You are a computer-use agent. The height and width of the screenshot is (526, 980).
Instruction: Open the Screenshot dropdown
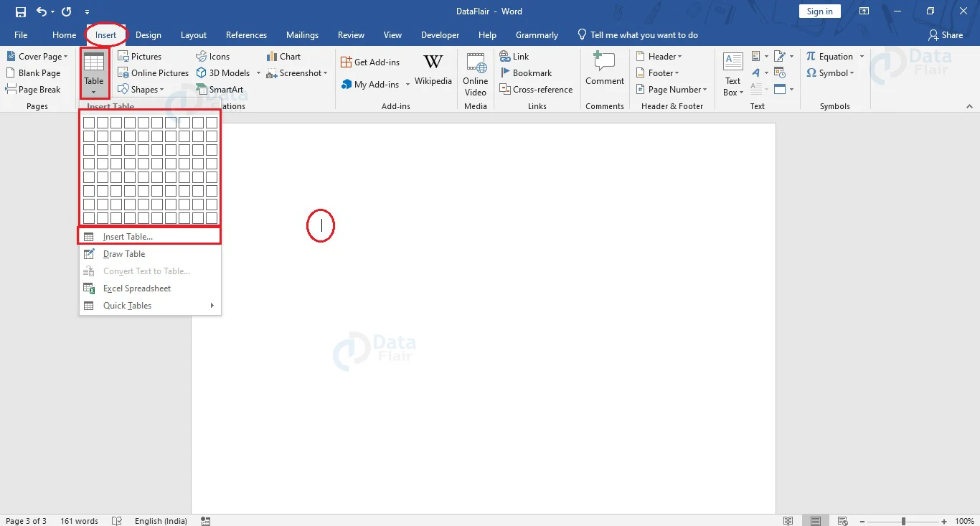click(x=297, y=72)
